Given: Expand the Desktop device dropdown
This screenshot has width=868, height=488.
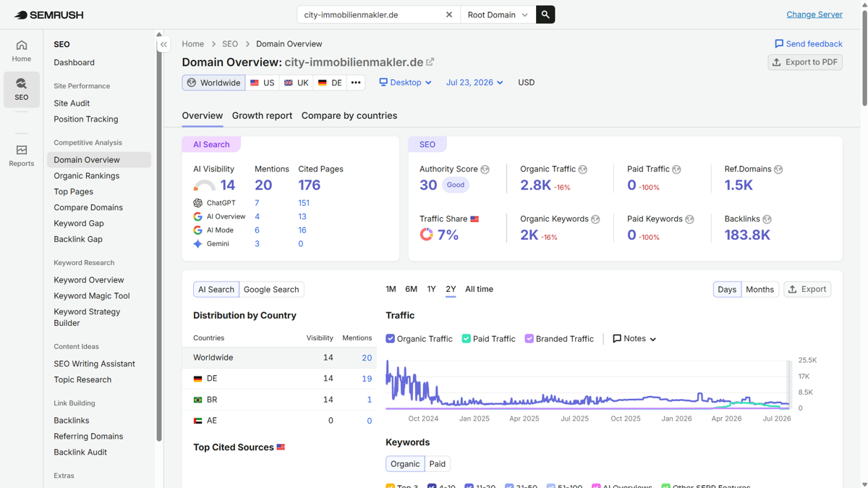Looking at the screenshot, I should point(405,83).
